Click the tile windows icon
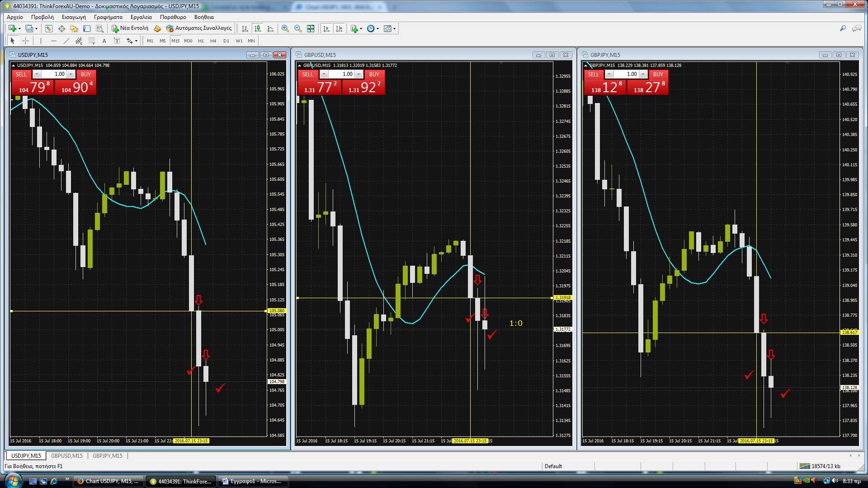 pyautogui.click(x=311, y=28)
